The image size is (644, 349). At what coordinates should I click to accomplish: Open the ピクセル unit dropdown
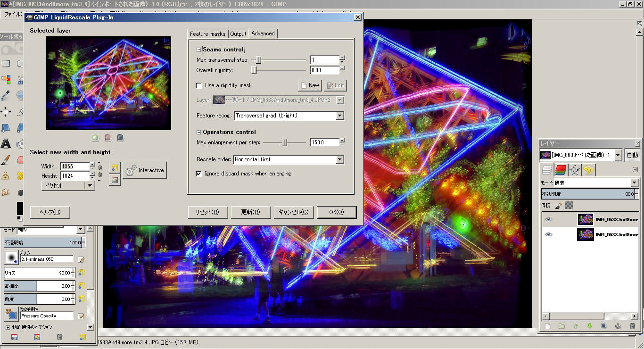click(x=67, y=186)
